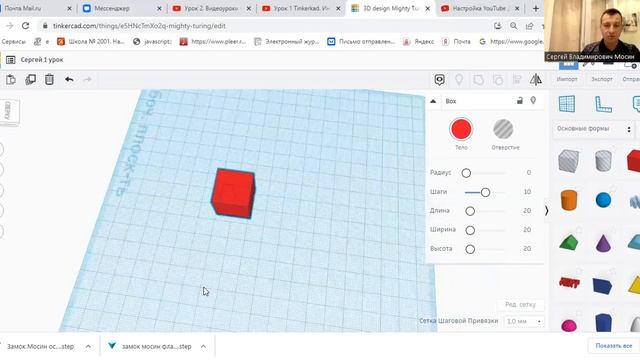The image size is (640, 360).
Task: Lock the Box shape editing
Action: [520, 100]
